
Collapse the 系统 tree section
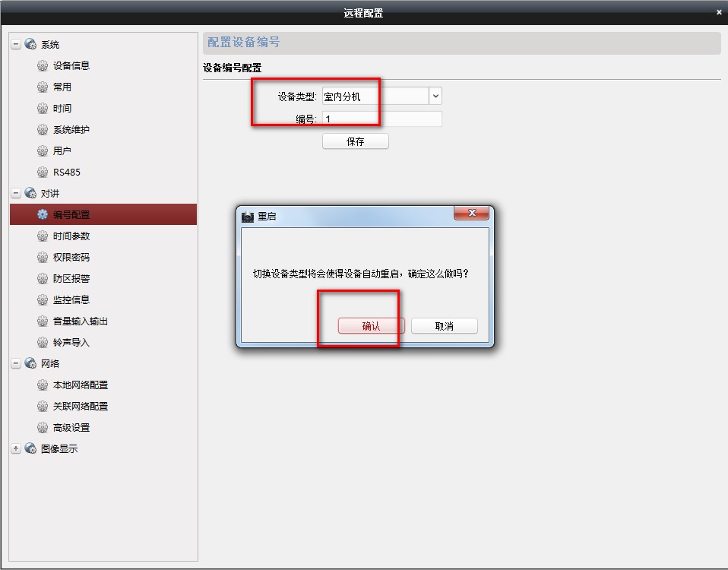coord(16,45)
